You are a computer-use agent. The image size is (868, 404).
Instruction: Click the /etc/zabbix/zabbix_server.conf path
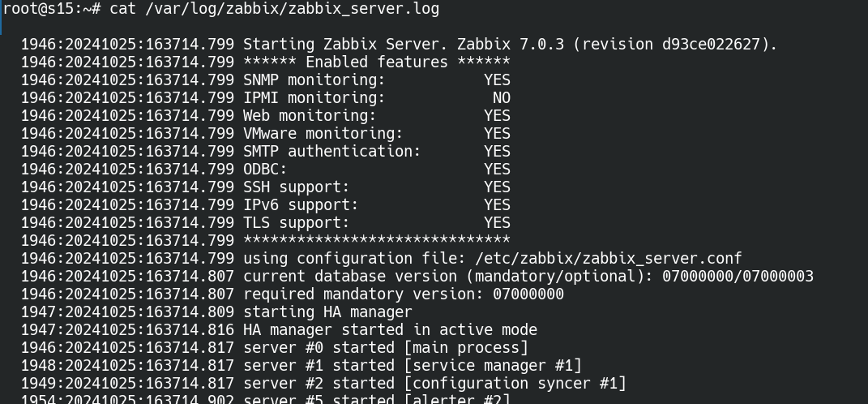[x=608, y=259]
